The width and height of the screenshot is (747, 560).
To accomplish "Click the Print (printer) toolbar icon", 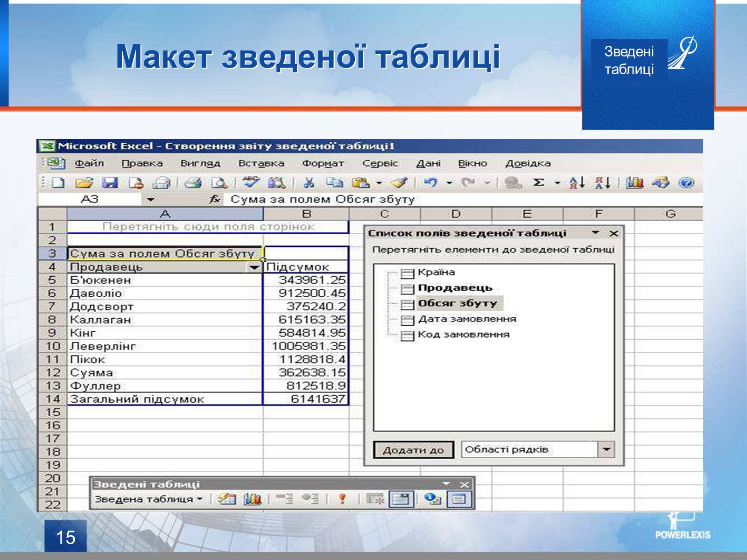I will click(192, 183).
